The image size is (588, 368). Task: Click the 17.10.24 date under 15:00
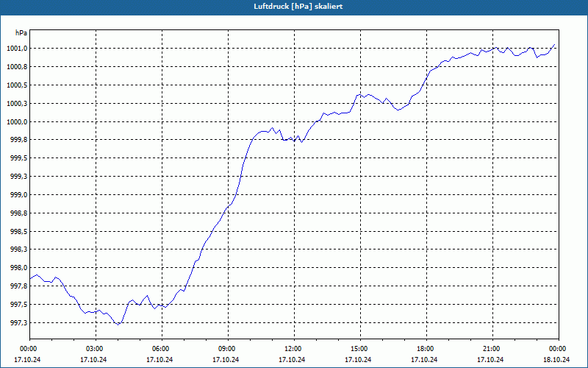[x=358, y=360]
